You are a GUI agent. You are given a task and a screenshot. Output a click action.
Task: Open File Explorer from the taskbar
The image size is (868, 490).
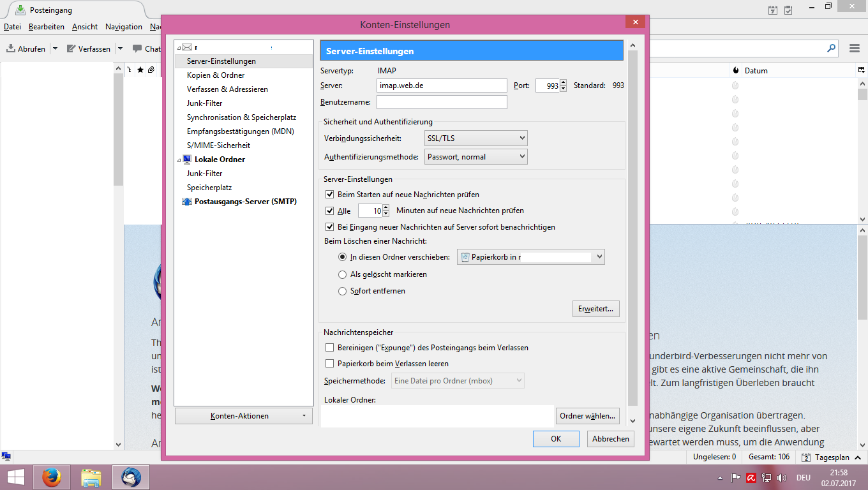[x=91, y=477]
